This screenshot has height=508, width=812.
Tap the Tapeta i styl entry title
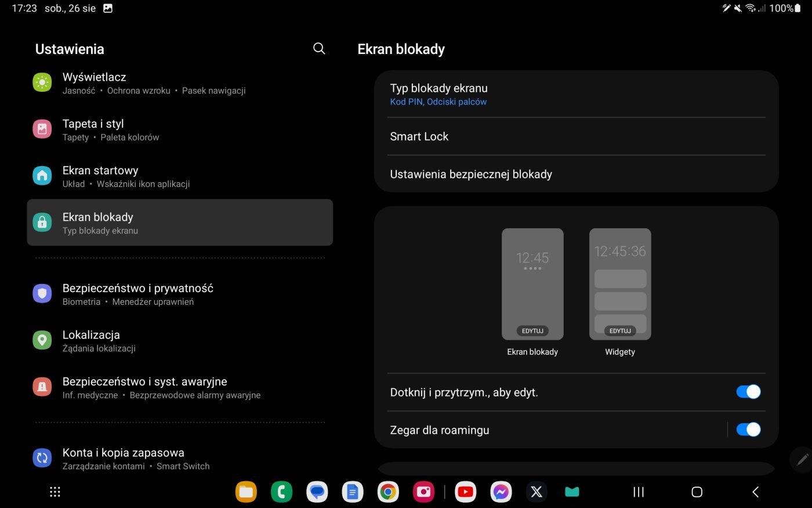pos(93,124)
